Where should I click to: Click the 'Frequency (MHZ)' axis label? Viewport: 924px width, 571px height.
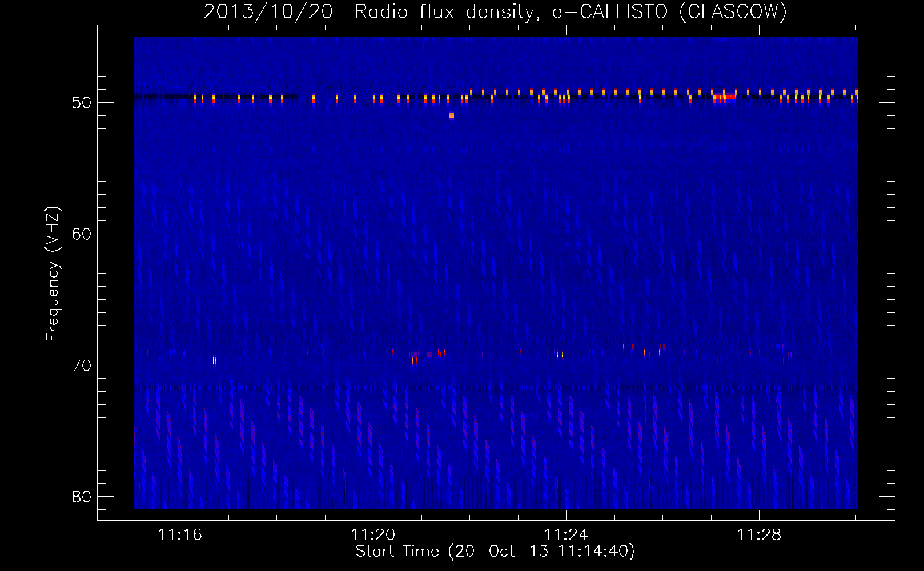(52, 274)
